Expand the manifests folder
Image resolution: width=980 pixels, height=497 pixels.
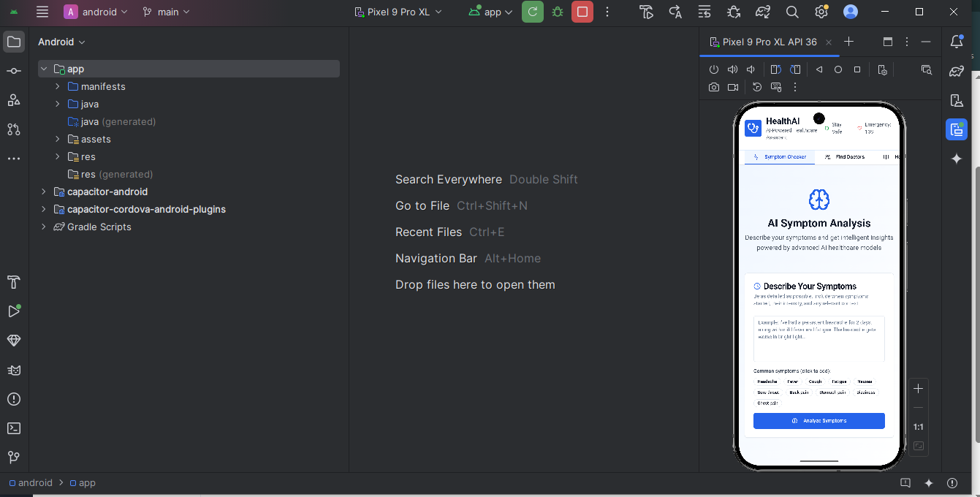[x=58, y=86]
